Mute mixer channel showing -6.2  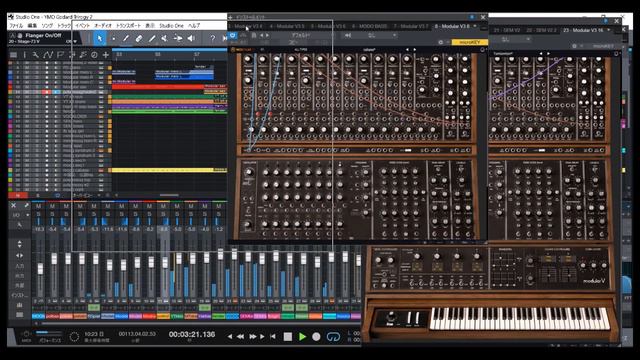point(149,207)
